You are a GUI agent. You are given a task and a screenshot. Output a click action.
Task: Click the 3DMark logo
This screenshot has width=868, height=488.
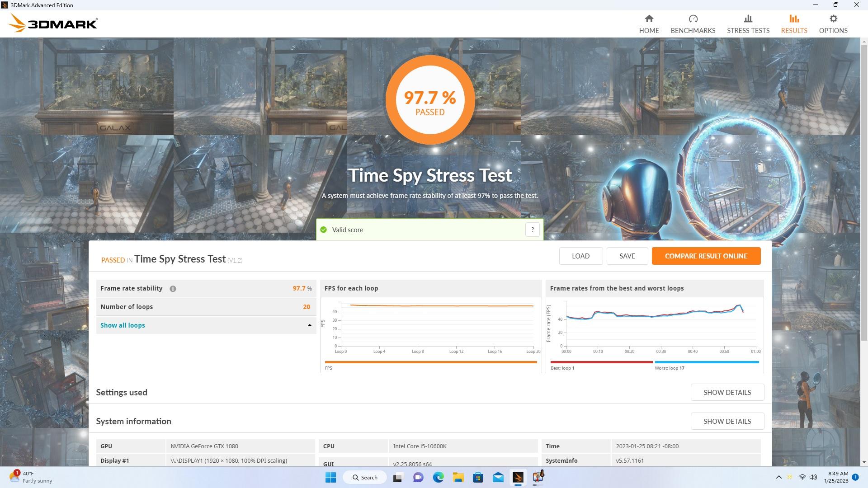(x=53, y=23)
